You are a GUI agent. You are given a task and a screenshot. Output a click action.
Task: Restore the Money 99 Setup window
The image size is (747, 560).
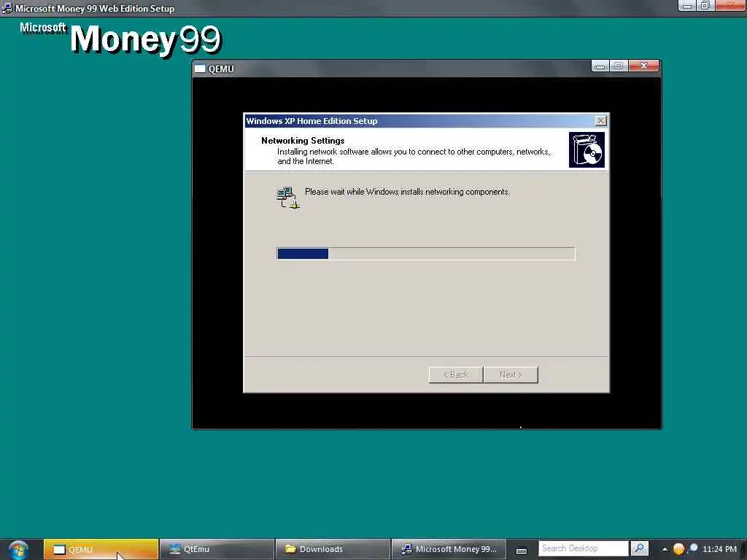pyautogui.click(x=705, y=6)
